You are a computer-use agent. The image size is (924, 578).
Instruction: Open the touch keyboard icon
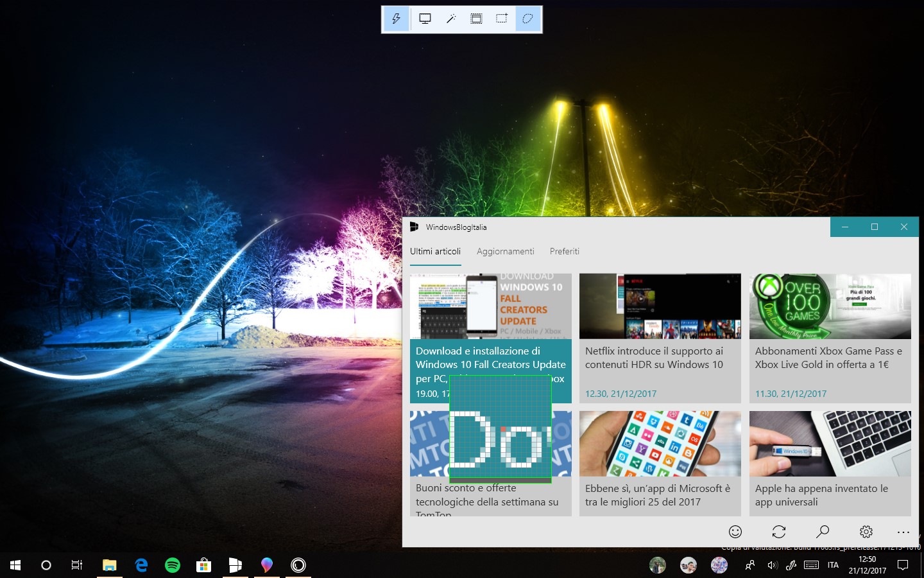(x=811, y=565)
